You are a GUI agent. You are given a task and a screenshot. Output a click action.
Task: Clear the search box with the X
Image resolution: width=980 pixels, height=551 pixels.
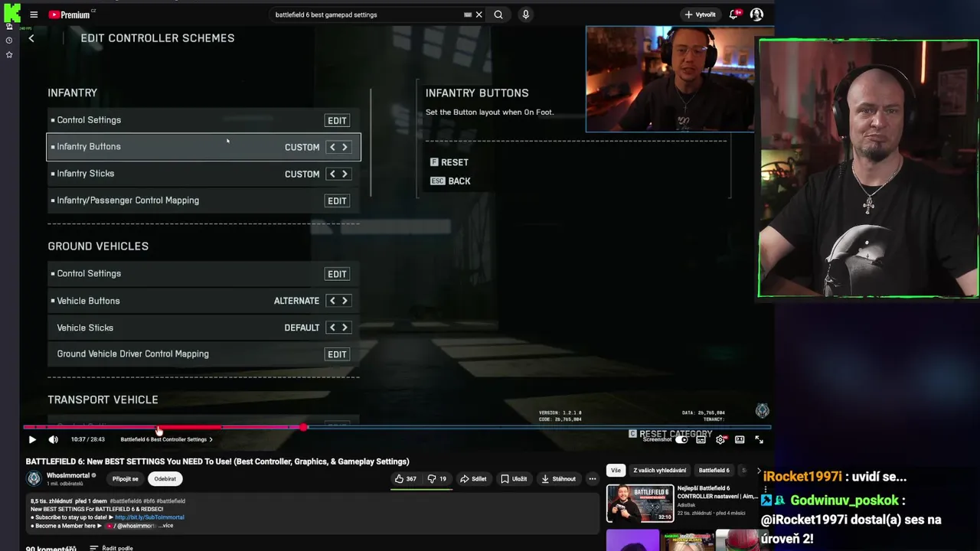[x=479, y=15]
